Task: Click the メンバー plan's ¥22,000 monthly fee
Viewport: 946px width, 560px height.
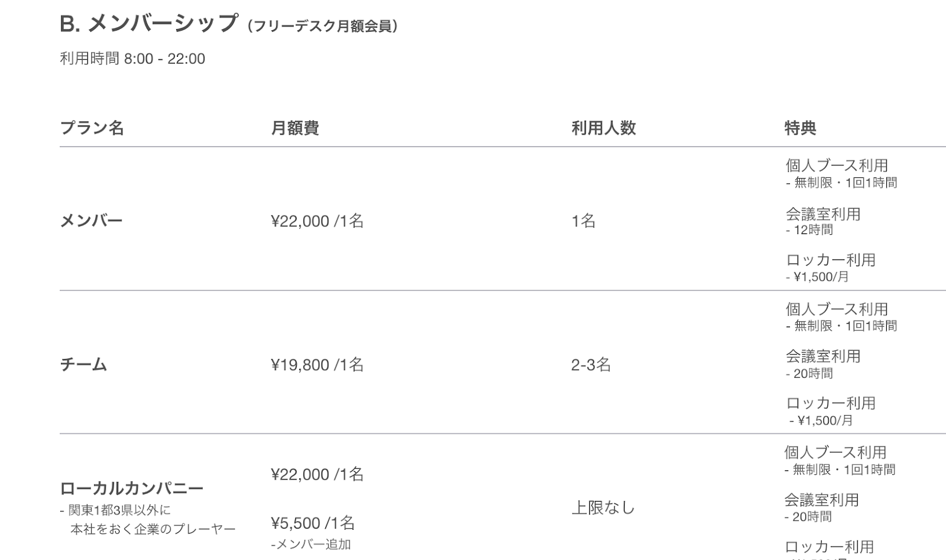Action: click(x=317, y=221)
